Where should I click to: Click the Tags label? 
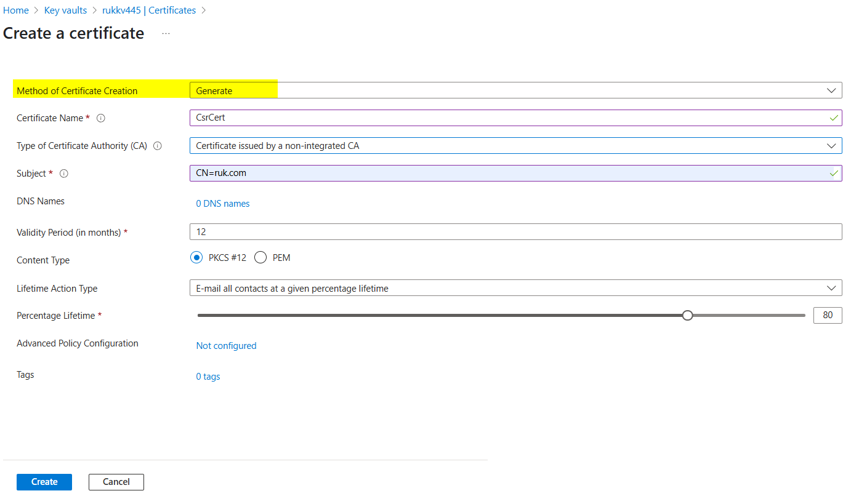pyautogui.click(x=25, y=375)
